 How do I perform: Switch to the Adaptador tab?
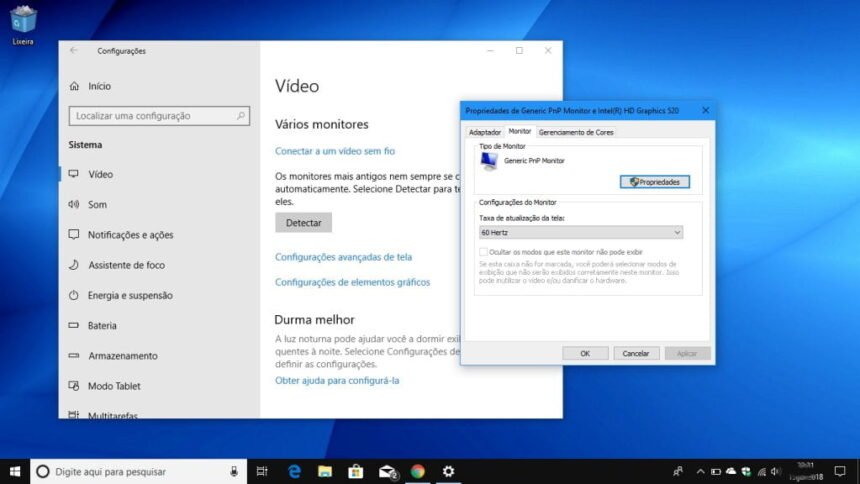click(x=484, y=132)
